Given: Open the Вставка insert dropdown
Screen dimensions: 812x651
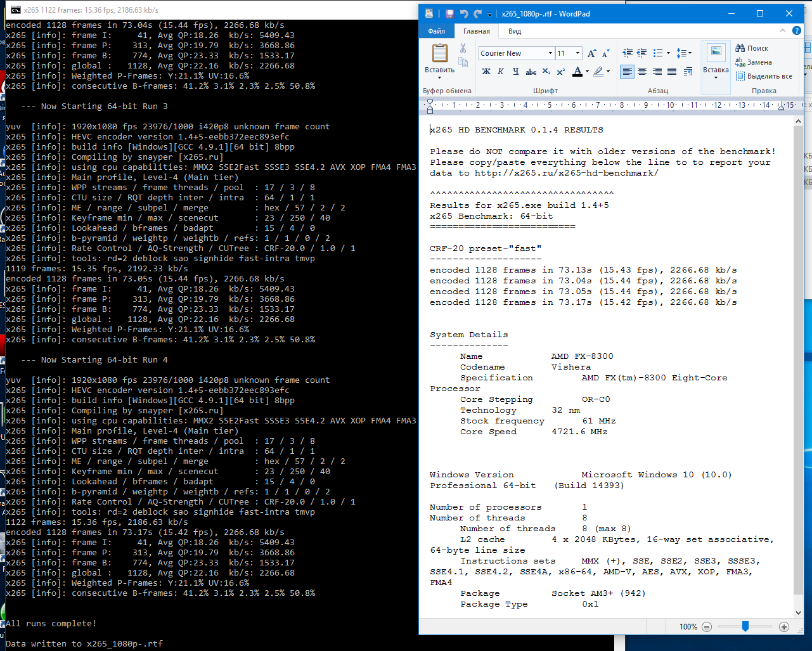Looking at the screenshot, I should click(x=716, y=74).
